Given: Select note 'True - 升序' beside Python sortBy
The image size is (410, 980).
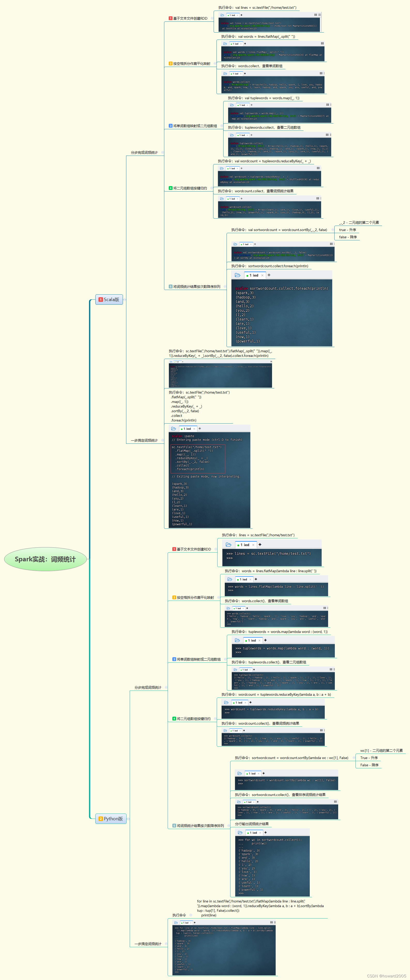Looking at the screenshot, I should coord(369,758).
